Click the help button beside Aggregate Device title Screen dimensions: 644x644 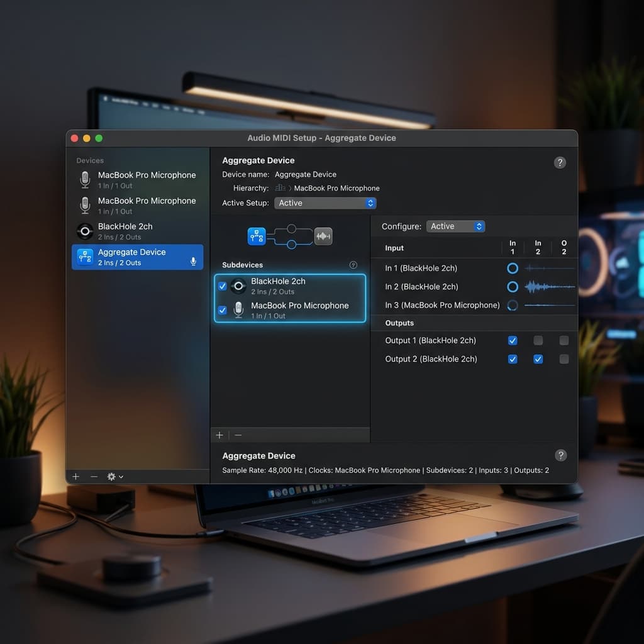tap(560, 162)
